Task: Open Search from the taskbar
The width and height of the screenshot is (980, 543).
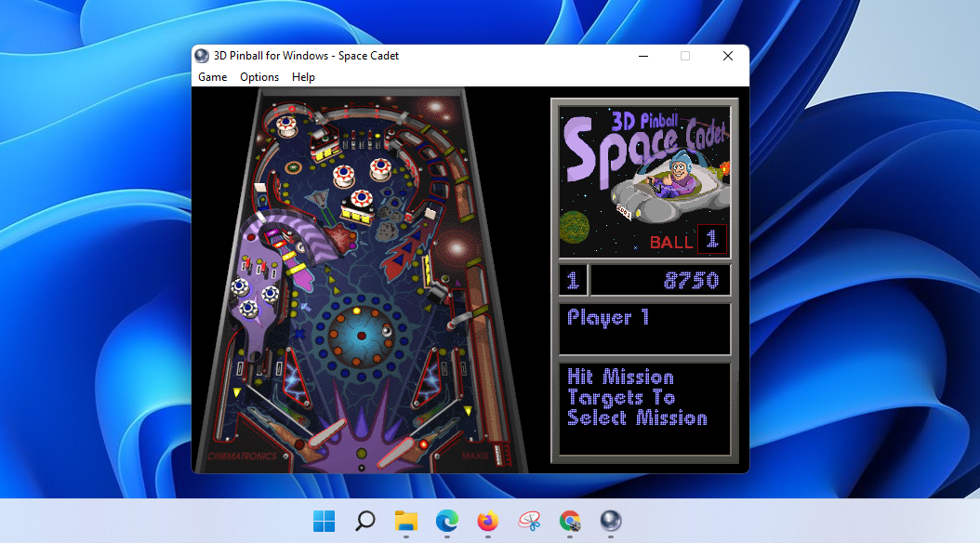Action: 365,521
